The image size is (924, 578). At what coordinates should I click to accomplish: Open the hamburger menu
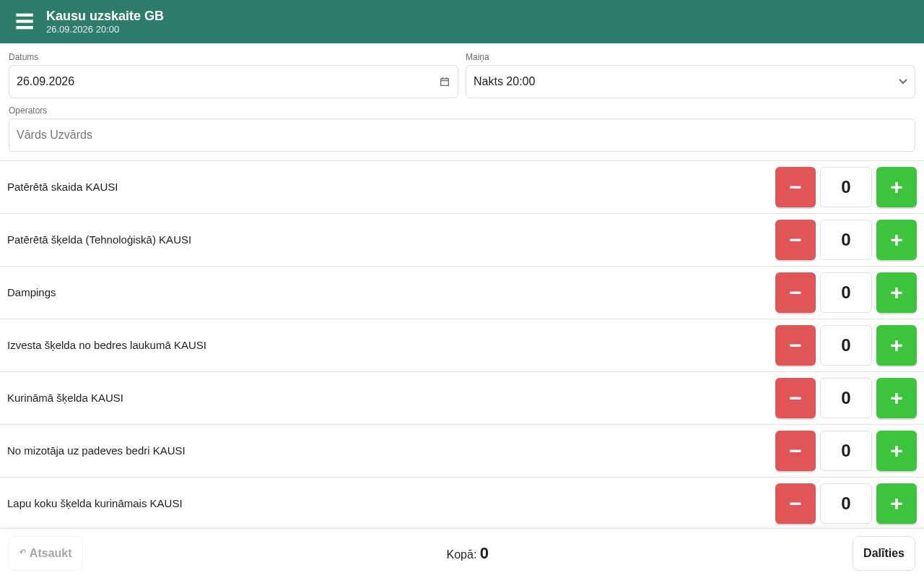point(25,22)
